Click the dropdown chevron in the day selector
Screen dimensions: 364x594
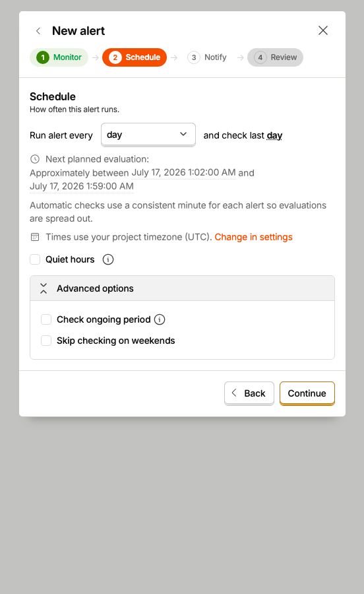click(x=183, y=134)
